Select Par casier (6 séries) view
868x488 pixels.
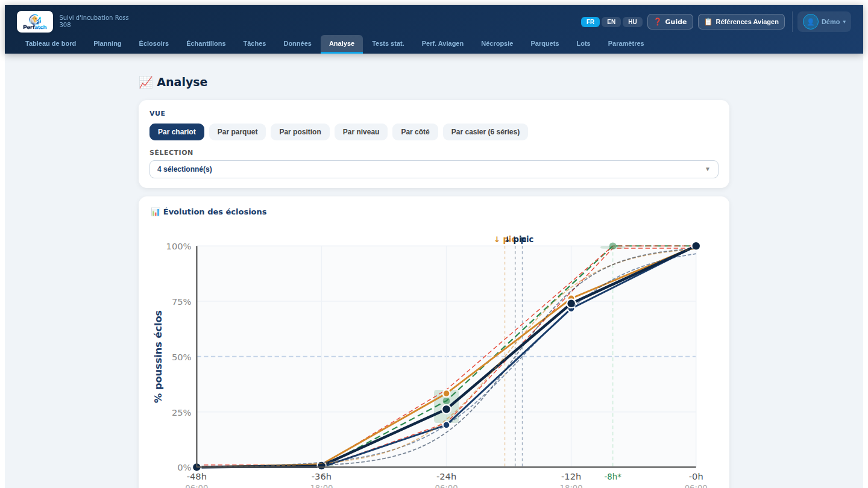click(485, 132)
